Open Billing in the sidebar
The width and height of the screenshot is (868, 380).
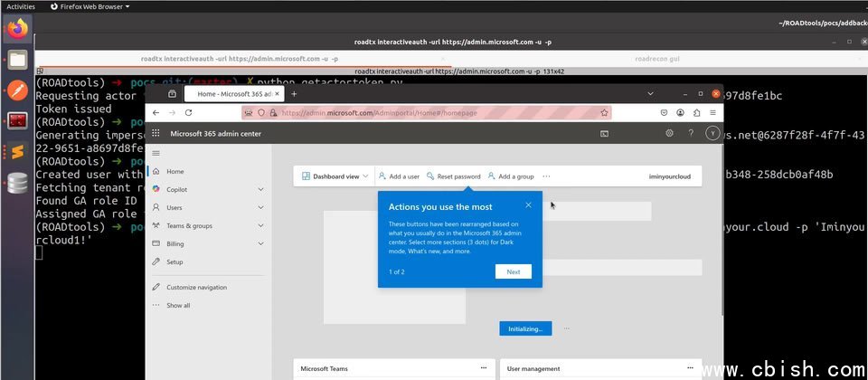click(x=175, y=243)
